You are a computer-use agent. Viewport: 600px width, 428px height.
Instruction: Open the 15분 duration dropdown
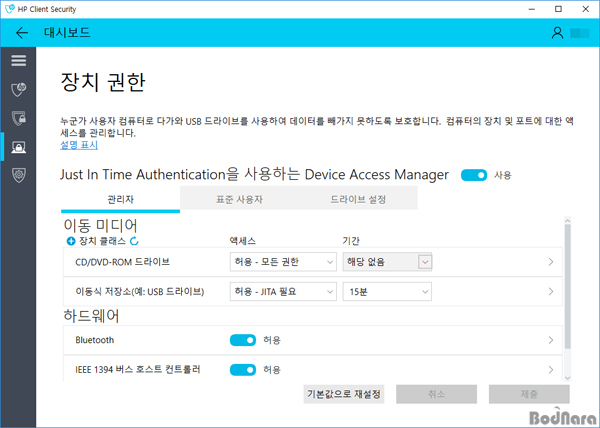387,291
